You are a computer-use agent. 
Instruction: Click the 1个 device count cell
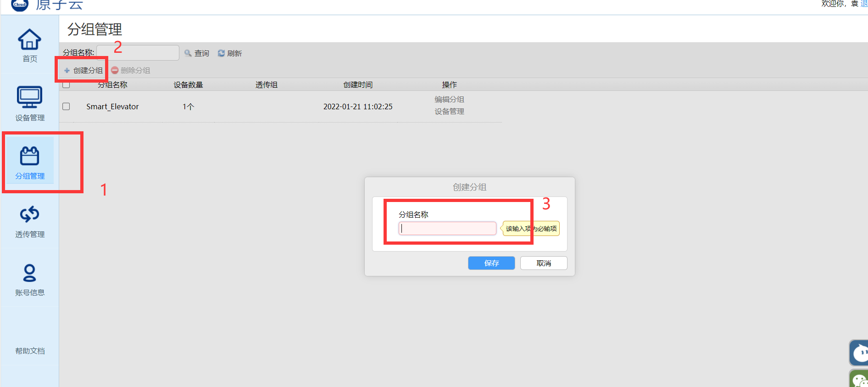188,107
